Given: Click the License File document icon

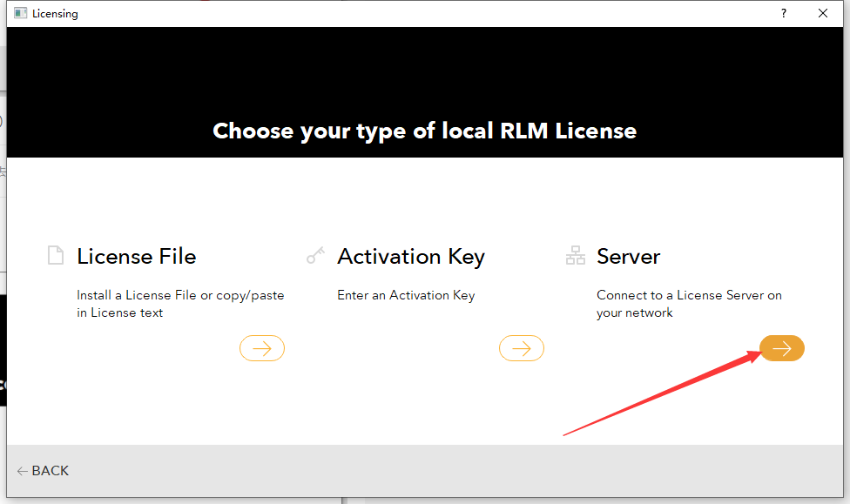Looking at the screenshot, I should click(x=56, y=255).
